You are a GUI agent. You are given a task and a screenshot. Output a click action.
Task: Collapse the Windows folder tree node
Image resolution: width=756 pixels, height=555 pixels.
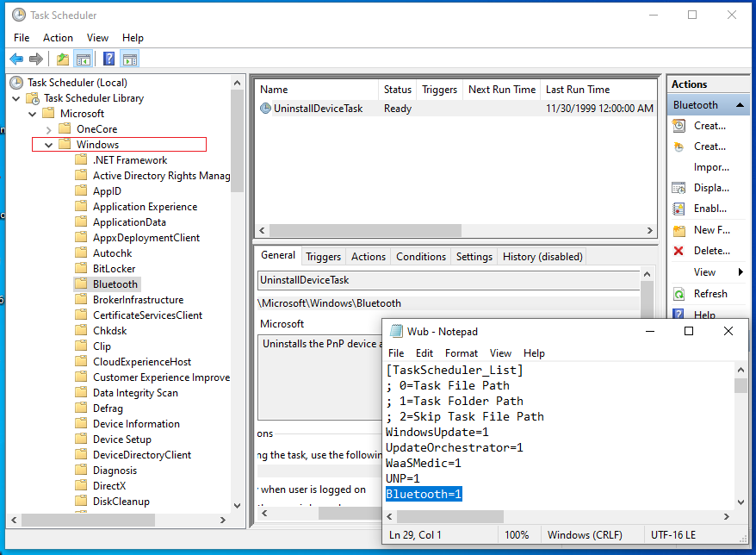49,145
